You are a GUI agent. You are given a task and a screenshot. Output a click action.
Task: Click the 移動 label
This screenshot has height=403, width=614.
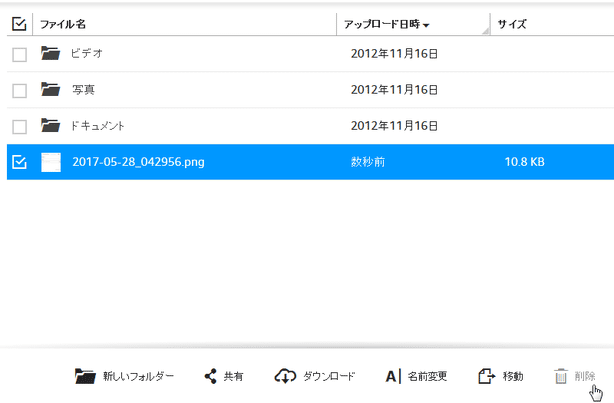[513, 376]
